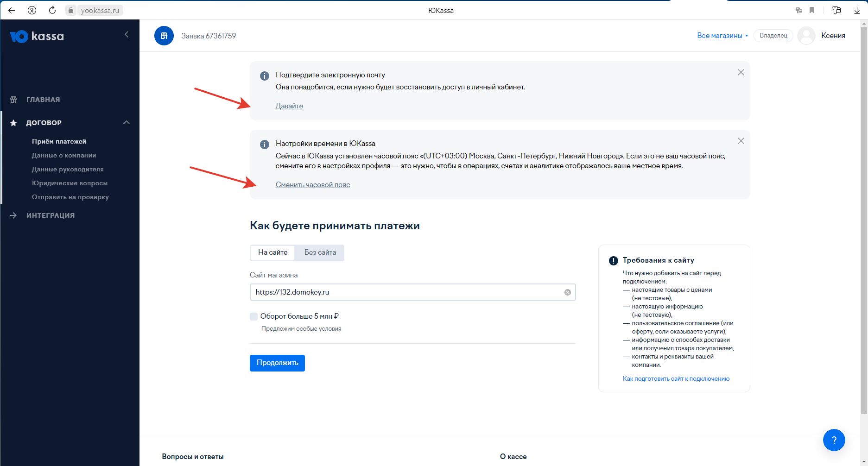Close the email confirmation notice
Image resolution: width=868 pixels, height=466 pixels.
741,72
